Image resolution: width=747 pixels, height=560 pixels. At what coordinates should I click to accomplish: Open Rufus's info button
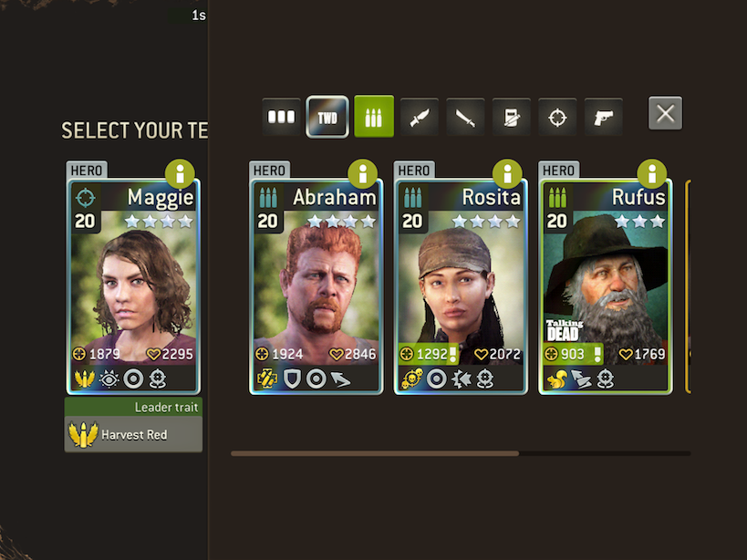coord(652,174)
